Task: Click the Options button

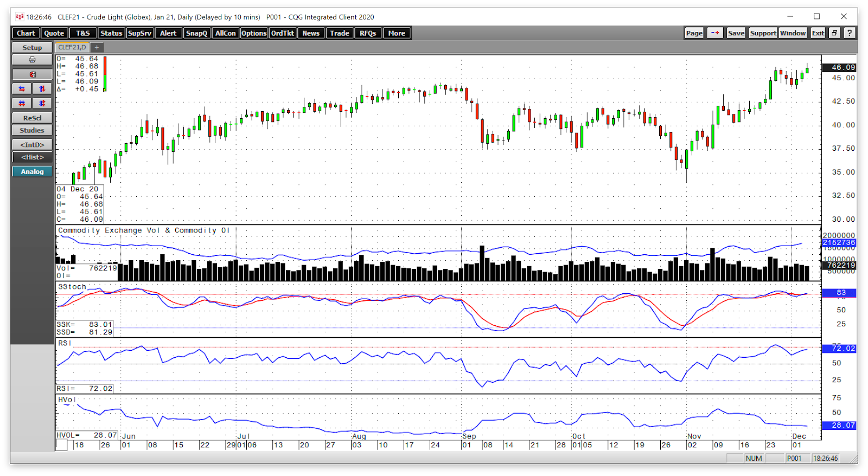Action: point(254,33)
